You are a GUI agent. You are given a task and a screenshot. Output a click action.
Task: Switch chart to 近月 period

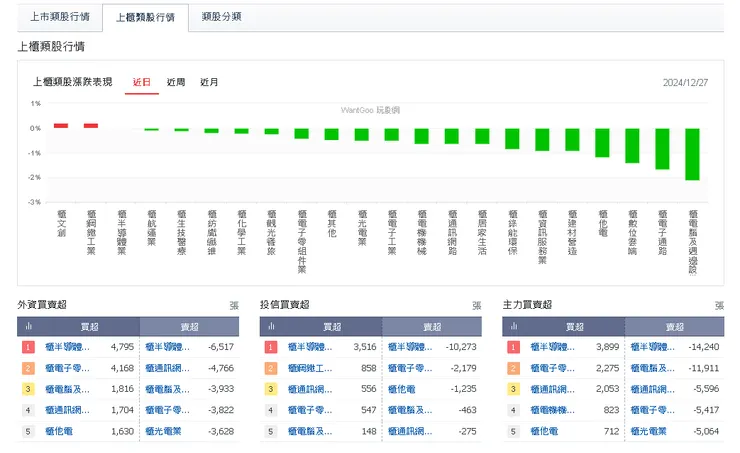coord(209,82)
